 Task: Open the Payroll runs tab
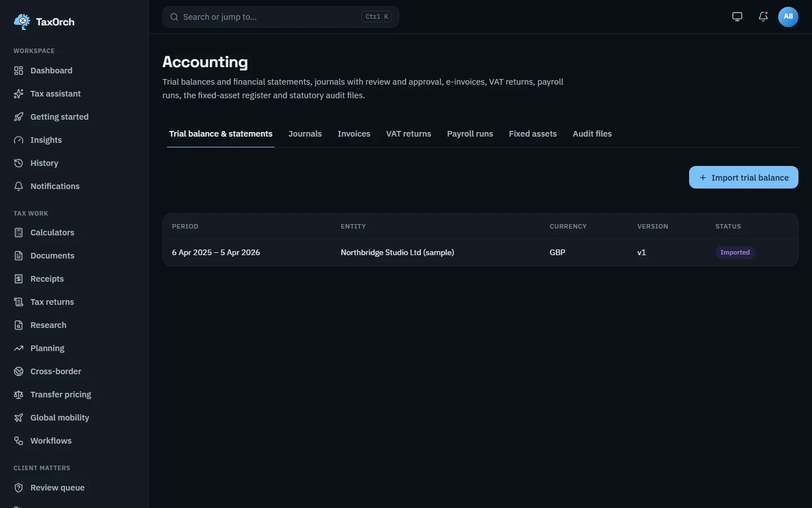pyautogui.click(x=470, y=134)
